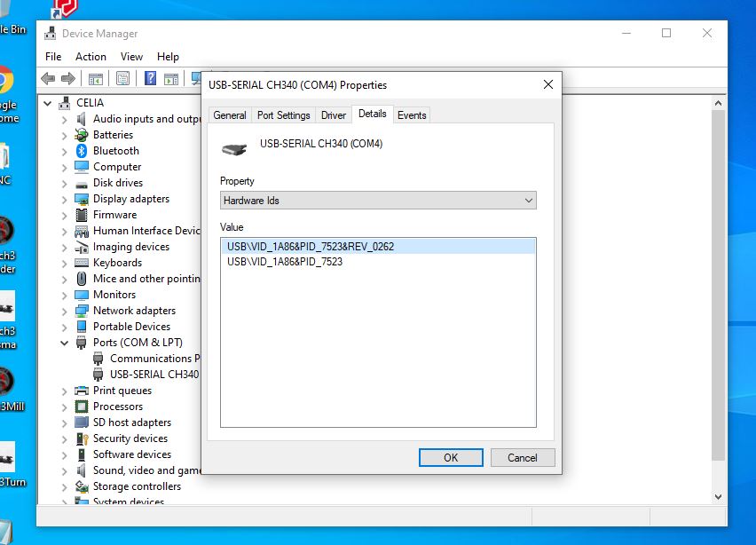Select the Firmware chip icon
The width and height of the screenshot is (756, 545).
point(82,215)
